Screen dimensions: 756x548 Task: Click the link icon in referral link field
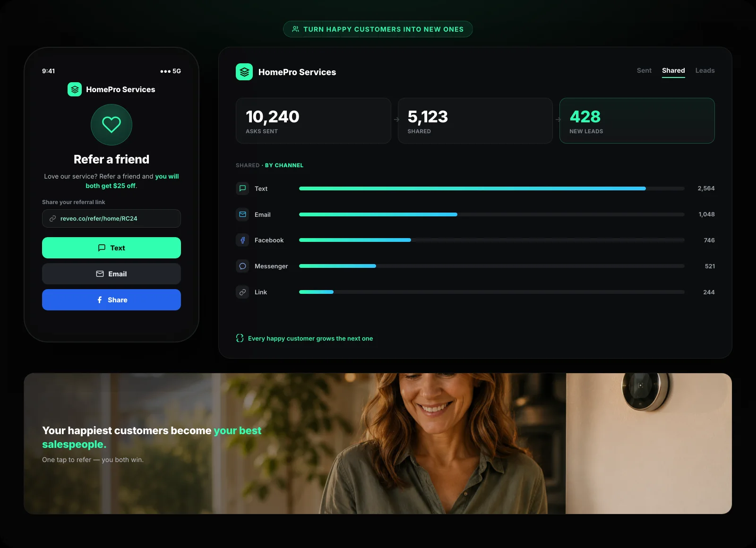tap(53, 219)
